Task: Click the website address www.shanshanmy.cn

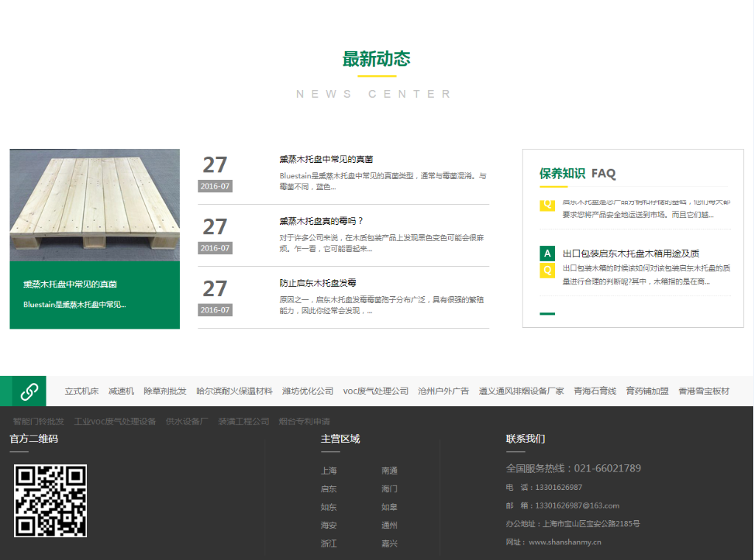Action: point(565,542)
